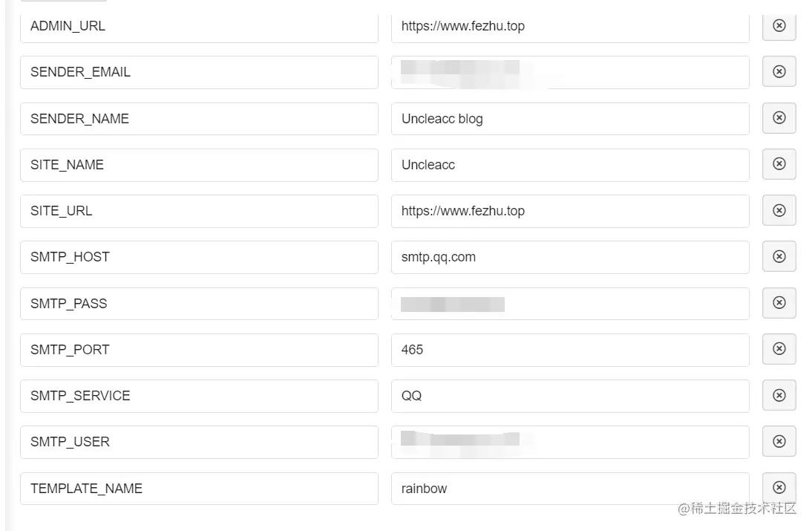Remove the TEMPLATE_NAME variable

779,488
